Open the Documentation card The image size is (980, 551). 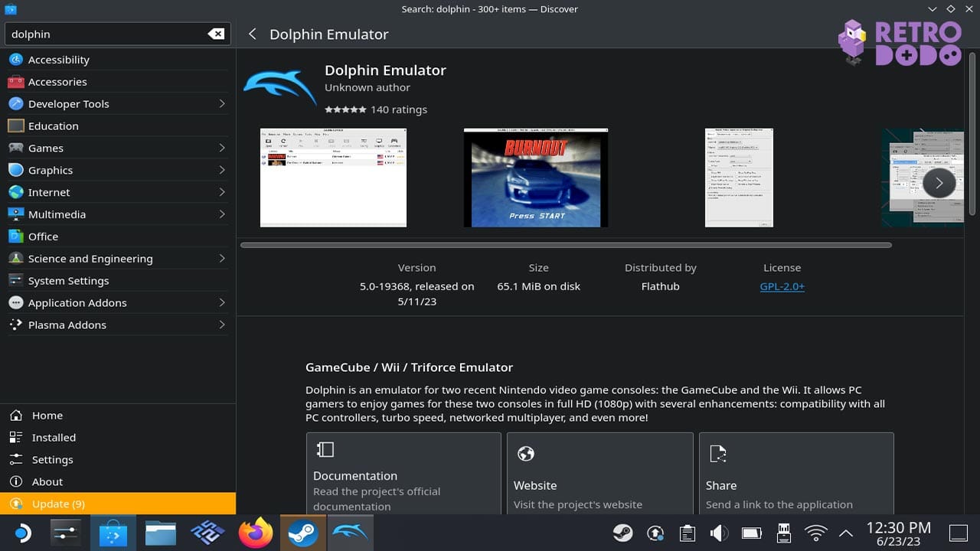click(403, 474)
